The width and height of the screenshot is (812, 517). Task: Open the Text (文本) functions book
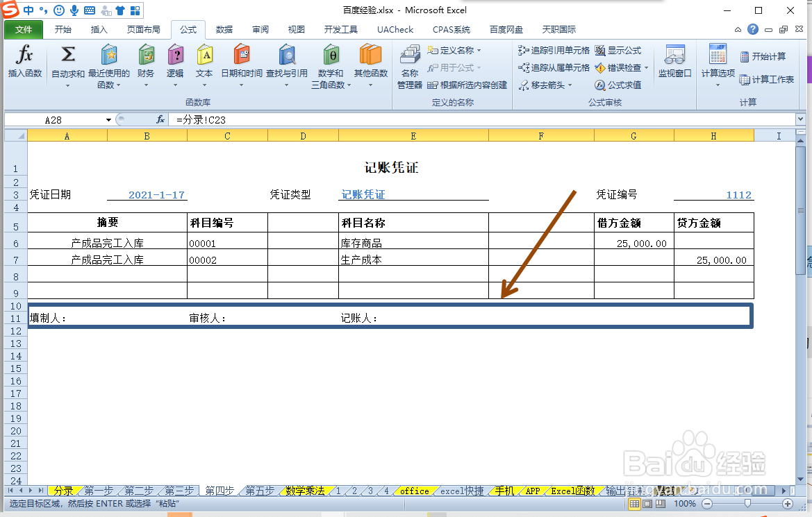tap(204, 66)
